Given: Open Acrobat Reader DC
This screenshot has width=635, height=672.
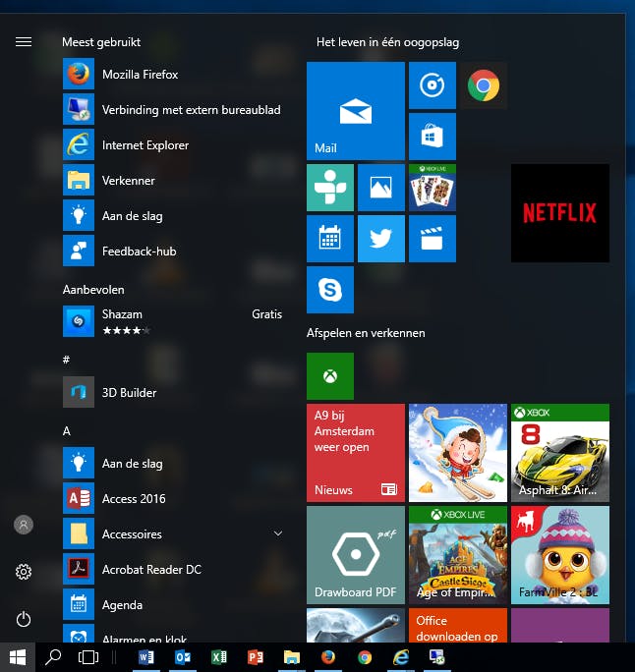Looking at the screenshot, I should tap(172, 569).
